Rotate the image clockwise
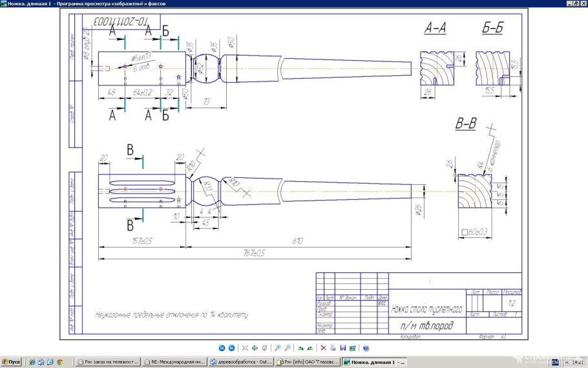The height and width of the screenshot is (368, 588). click(301, 347)
